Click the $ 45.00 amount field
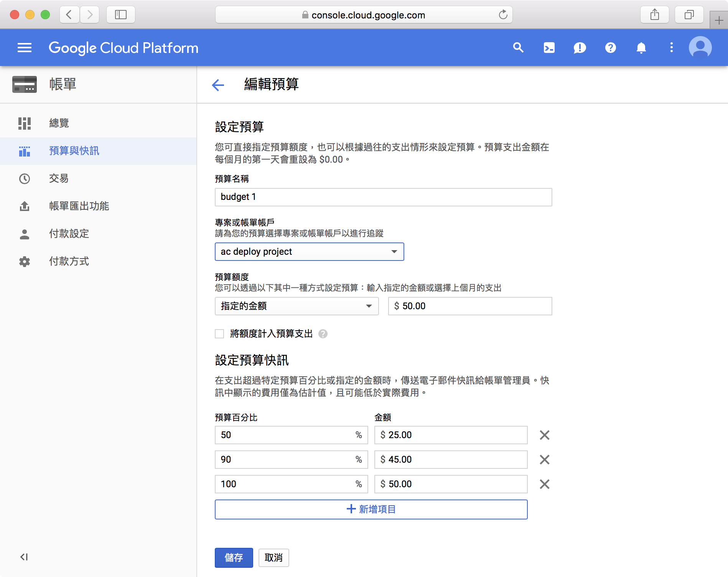This screenshot has width=728, height=577. coord(451,460)
